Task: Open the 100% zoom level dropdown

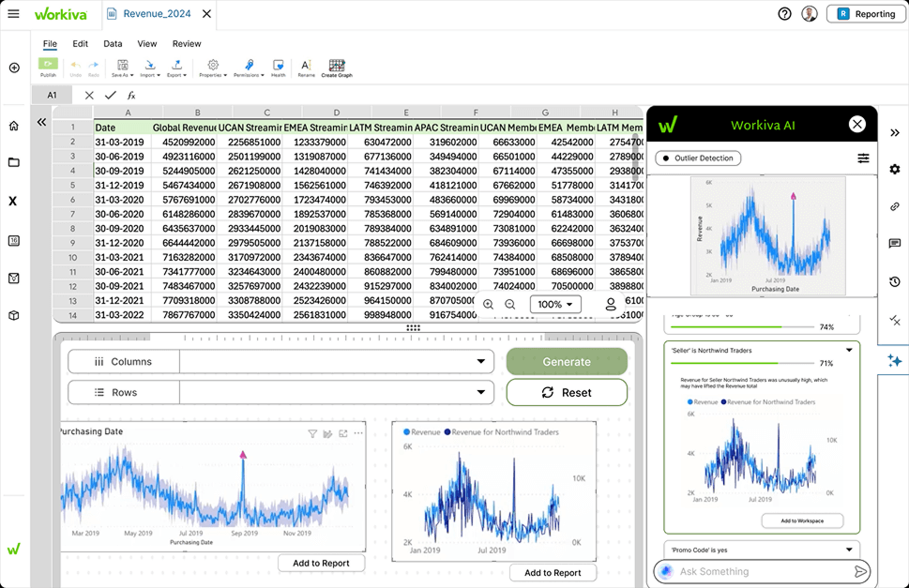Action: pos(555,304)
